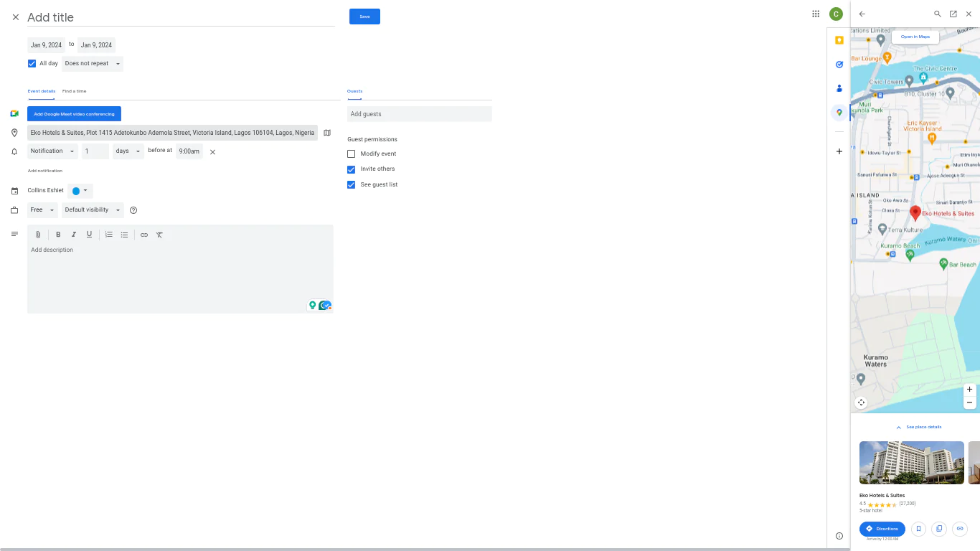
Task: Open the Default visibility dropdown
Action: (x=93, y=210)
